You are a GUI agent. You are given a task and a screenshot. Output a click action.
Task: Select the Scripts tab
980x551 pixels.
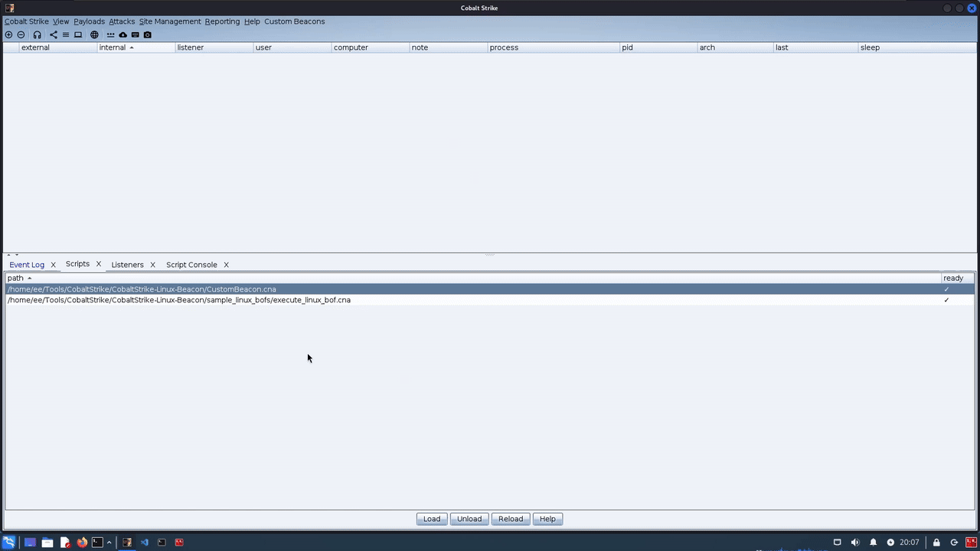pos(77,264)
